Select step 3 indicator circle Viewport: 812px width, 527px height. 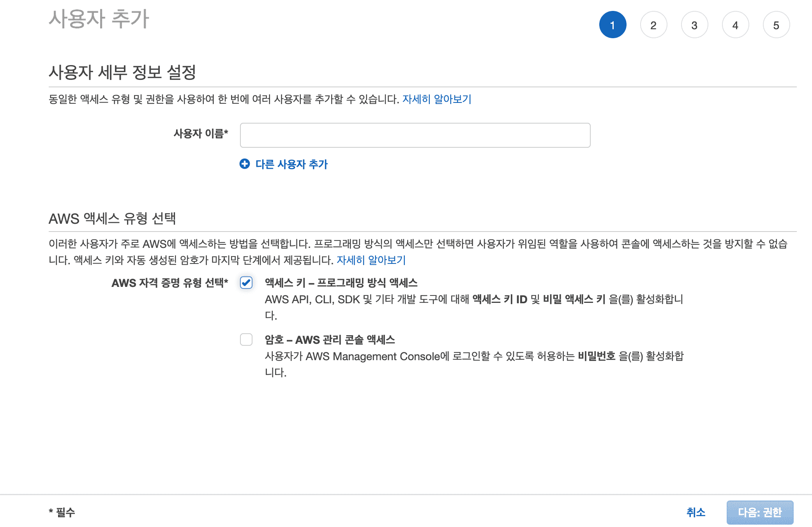(x=694, y=25)
